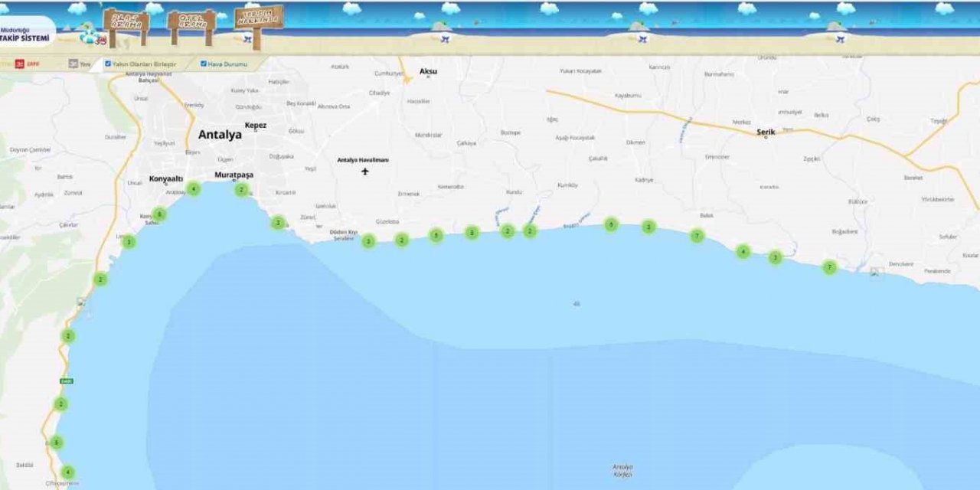
Task: Click the Plaj Arama beach sign
Action: 126,19
